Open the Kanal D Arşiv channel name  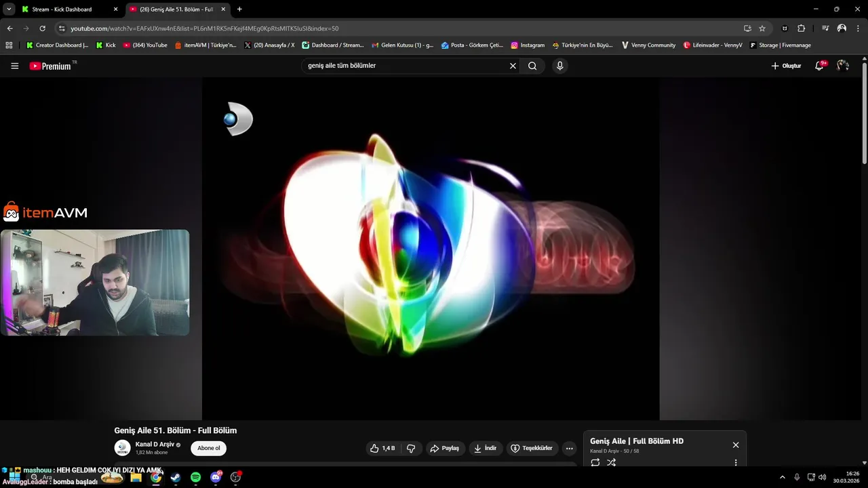[155, 445]
